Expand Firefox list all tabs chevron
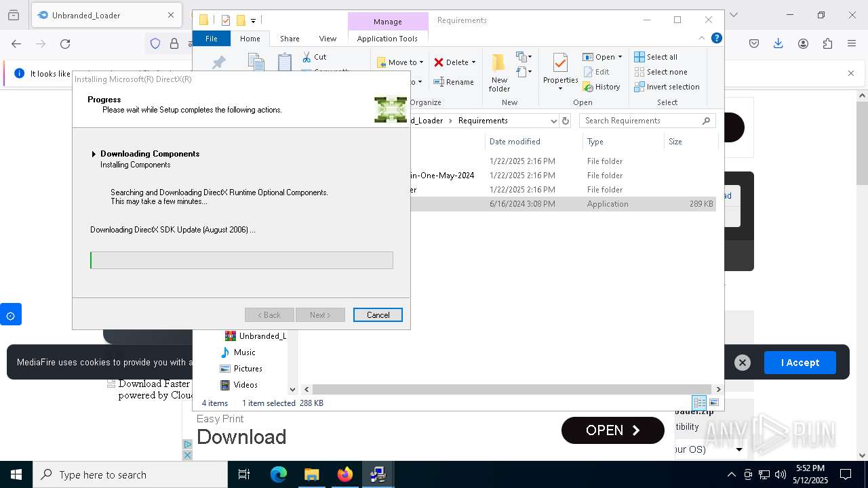 pos(733,15)
